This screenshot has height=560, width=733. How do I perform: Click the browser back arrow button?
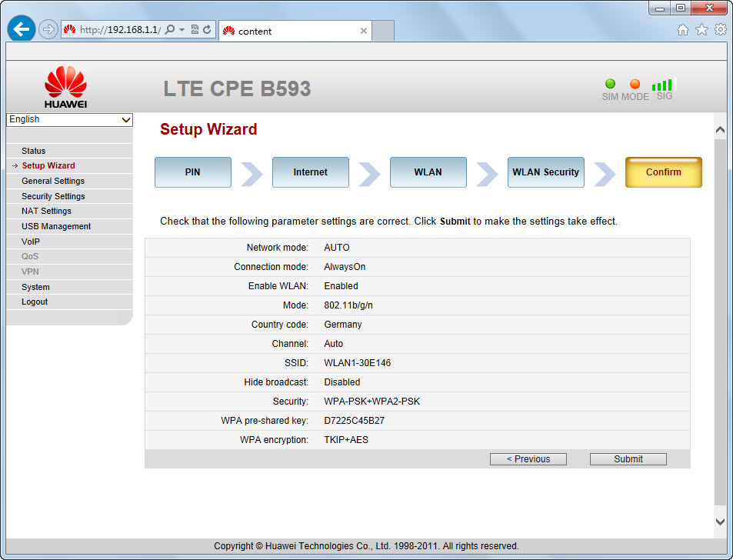[x=22, y=29]
